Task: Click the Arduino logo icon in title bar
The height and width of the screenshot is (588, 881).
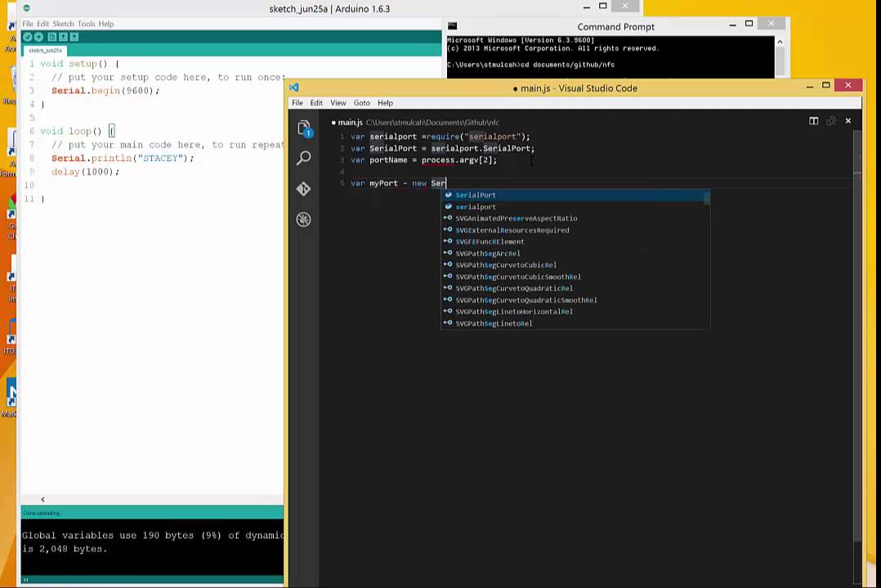Action: (x=26, y=8)
